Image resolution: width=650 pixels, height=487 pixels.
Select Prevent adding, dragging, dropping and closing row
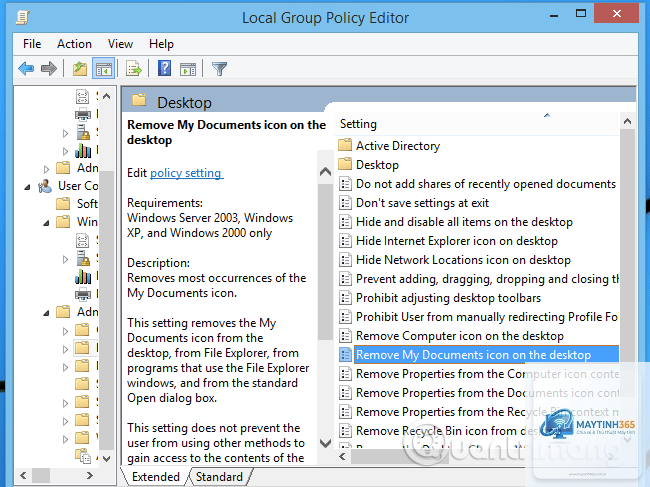click(x=487, y=279)
